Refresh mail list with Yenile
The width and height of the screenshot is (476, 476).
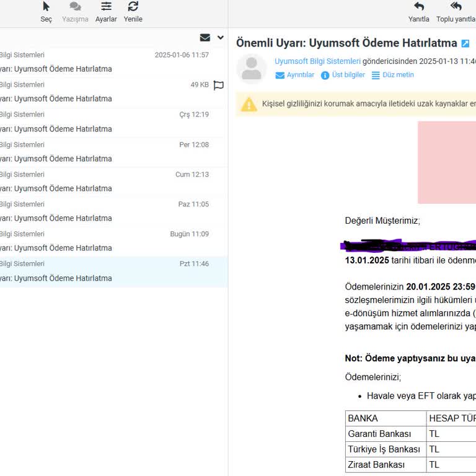click(x=133, y=12)
